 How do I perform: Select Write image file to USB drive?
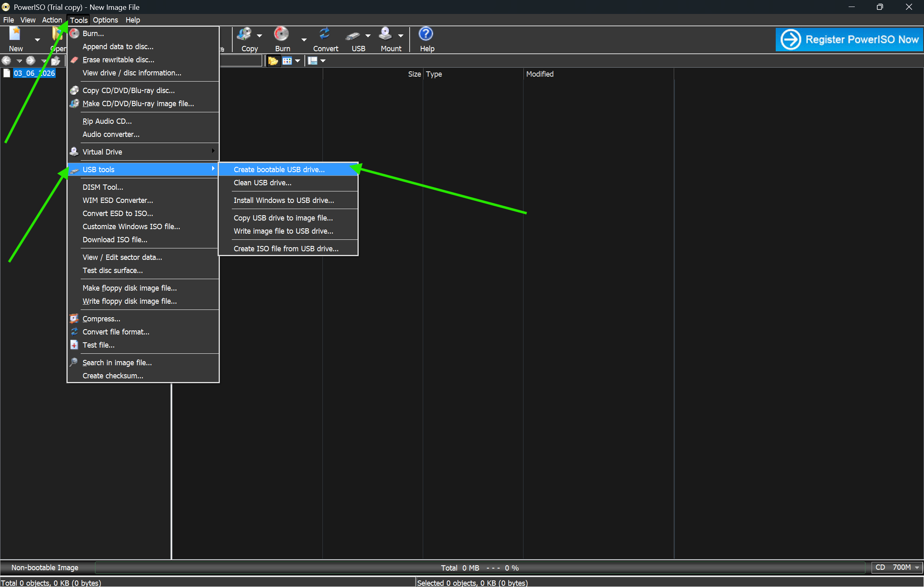283,231
